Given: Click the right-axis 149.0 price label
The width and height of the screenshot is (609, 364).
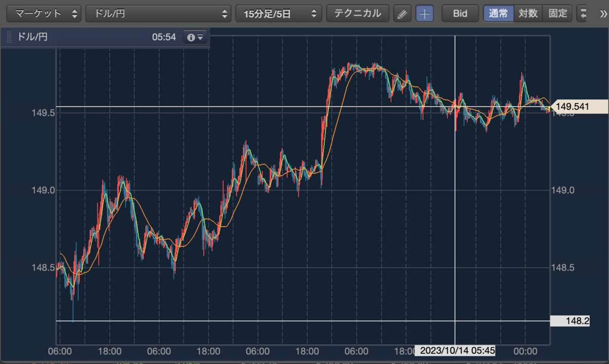Looking at the screenshot, I should click(x=563, y=190).
